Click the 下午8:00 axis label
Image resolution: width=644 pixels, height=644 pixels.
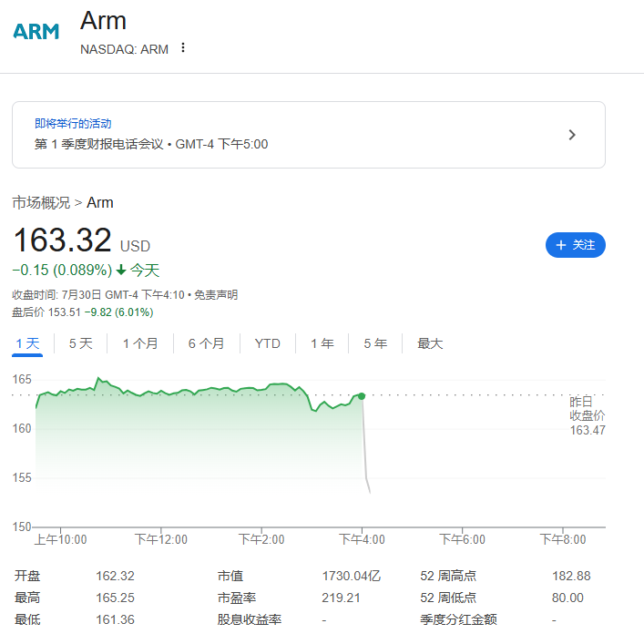[563, 539]
